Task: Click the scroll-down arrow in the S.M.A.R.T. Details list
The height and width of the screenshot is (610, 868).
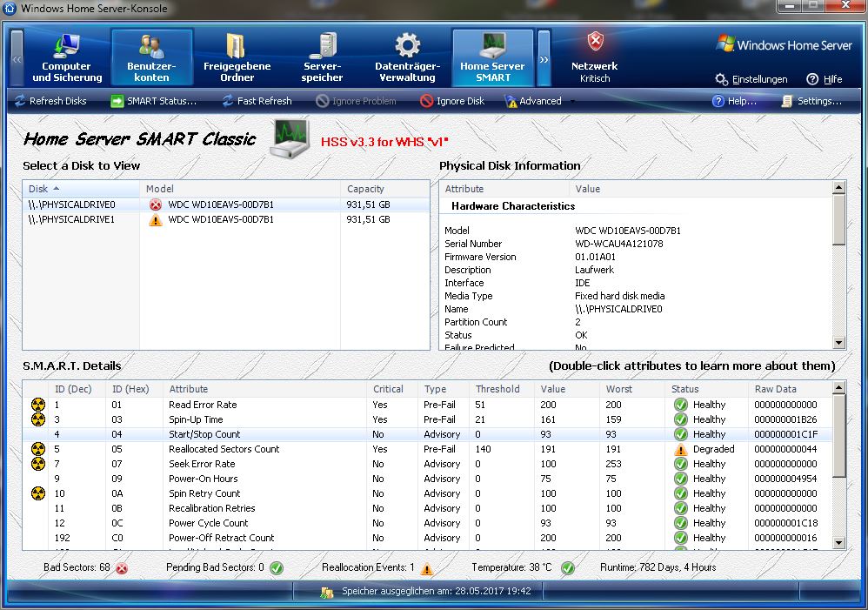Action: (x=838, y=543)
